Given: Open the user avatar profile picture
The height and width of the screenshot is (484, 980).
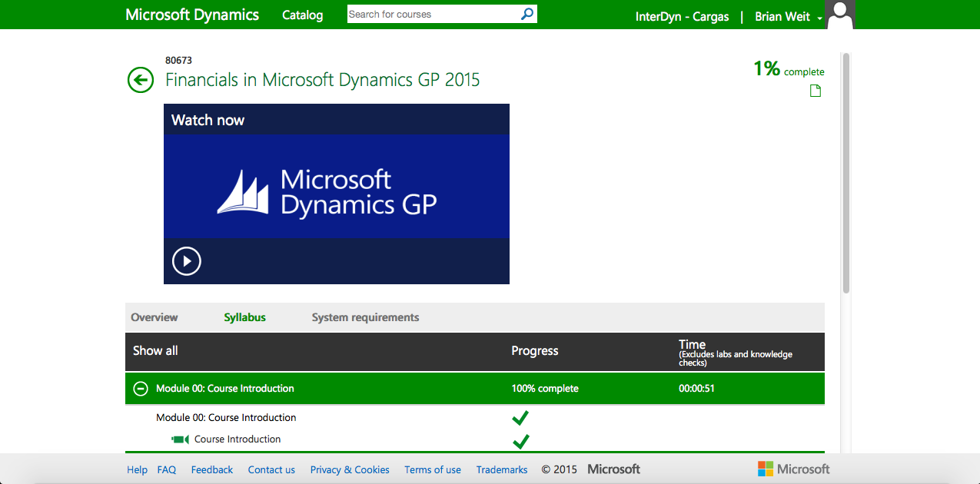Looking at the screenshot, I should (841, 15).
